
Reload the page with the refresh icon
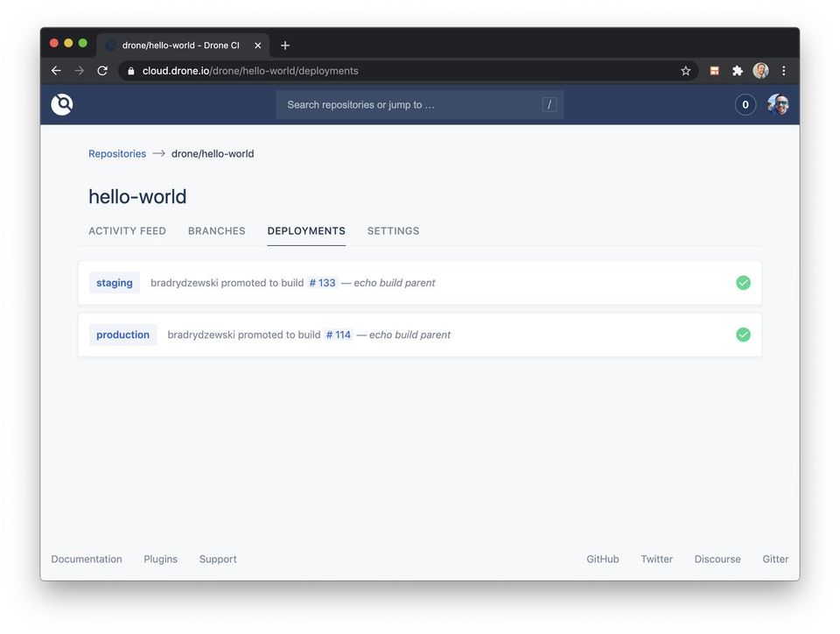click(102, 71)
